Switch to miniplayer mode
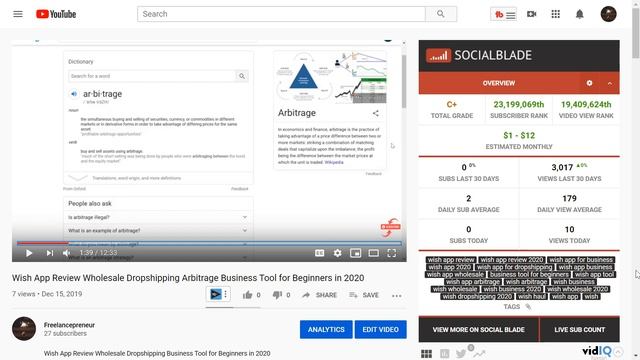 pos(356,253)
